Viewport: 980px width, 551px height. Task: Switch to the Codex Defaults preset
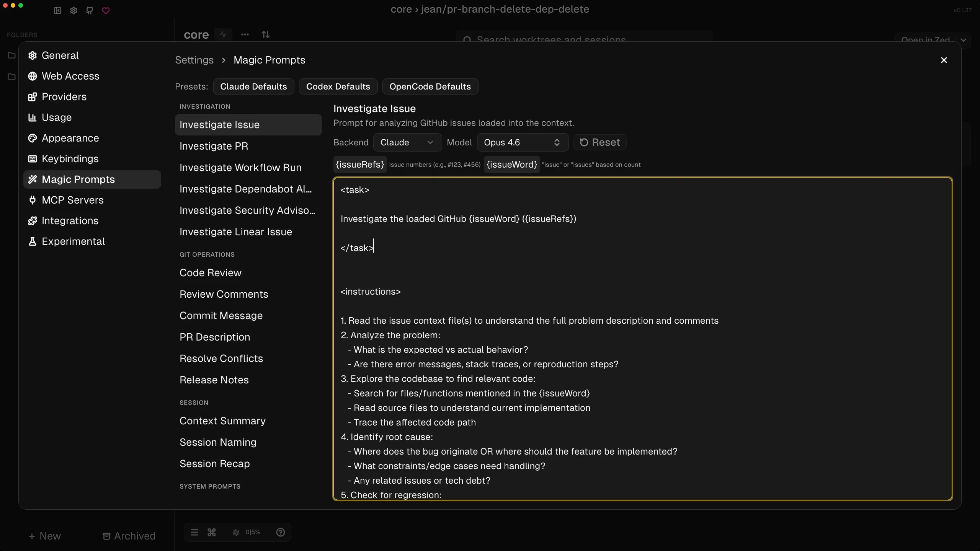point(338,86)
